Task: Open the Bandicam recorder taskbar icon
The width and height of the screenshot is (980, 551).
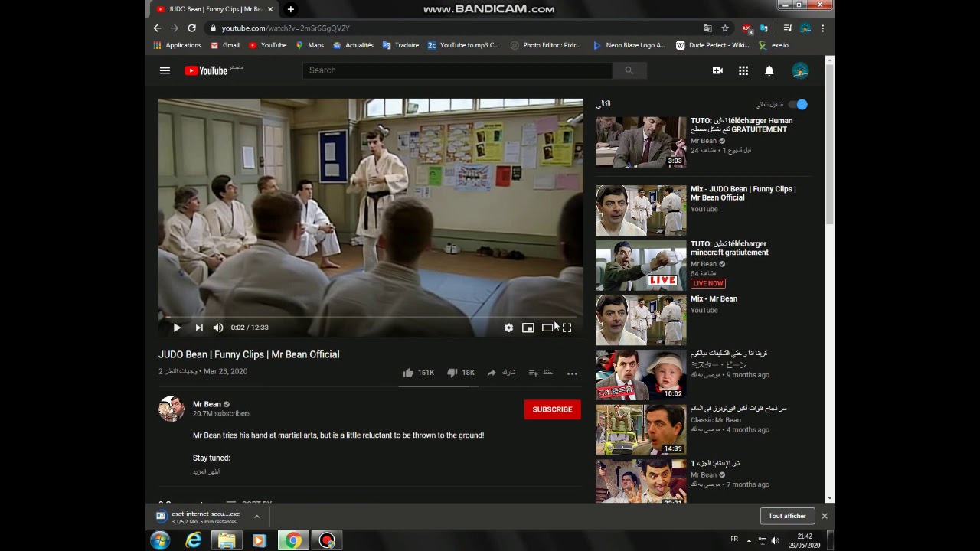Action: tap(327, 540)
